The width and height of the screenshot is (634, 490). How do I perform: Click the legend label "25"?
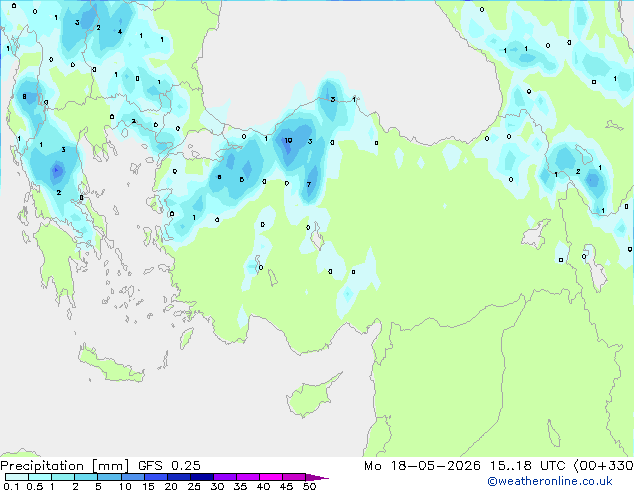[x=194, y=486]
